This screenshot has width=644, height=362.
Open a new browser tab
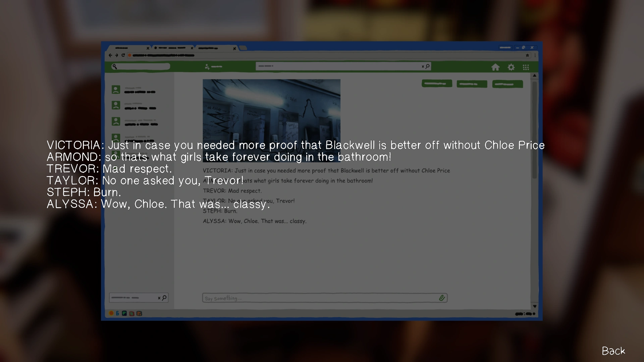tap(244, 48)
